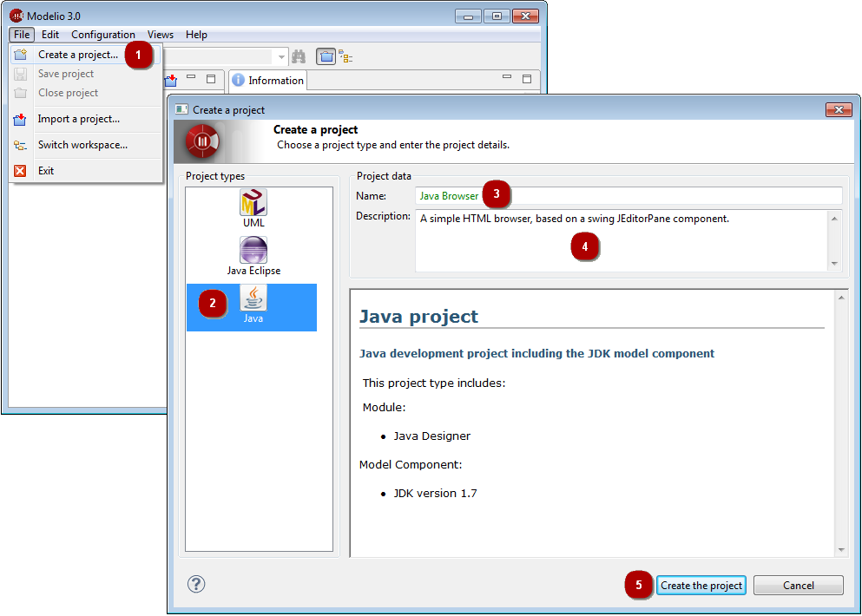This screenshot has height=616, width=862.
Task: Click the Project types label
Action: [x=215, y=176]
